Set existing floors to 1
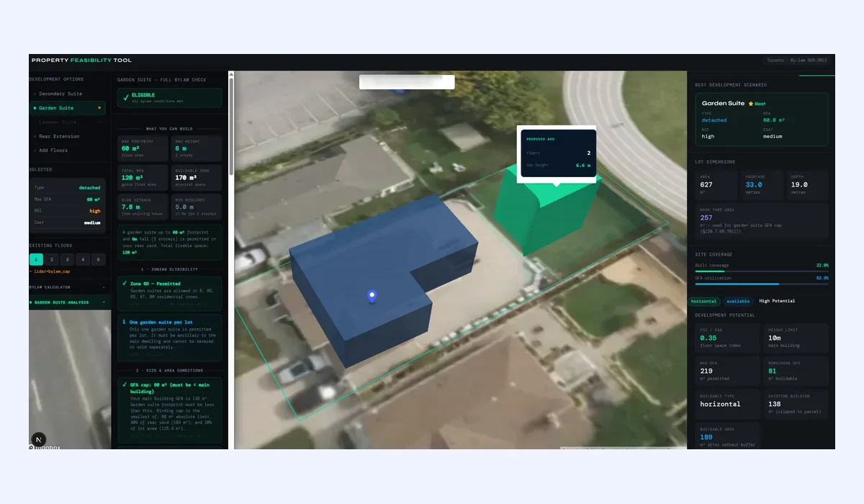The height and width of the screenshot is (504, 864). click(x=36, y=259)
